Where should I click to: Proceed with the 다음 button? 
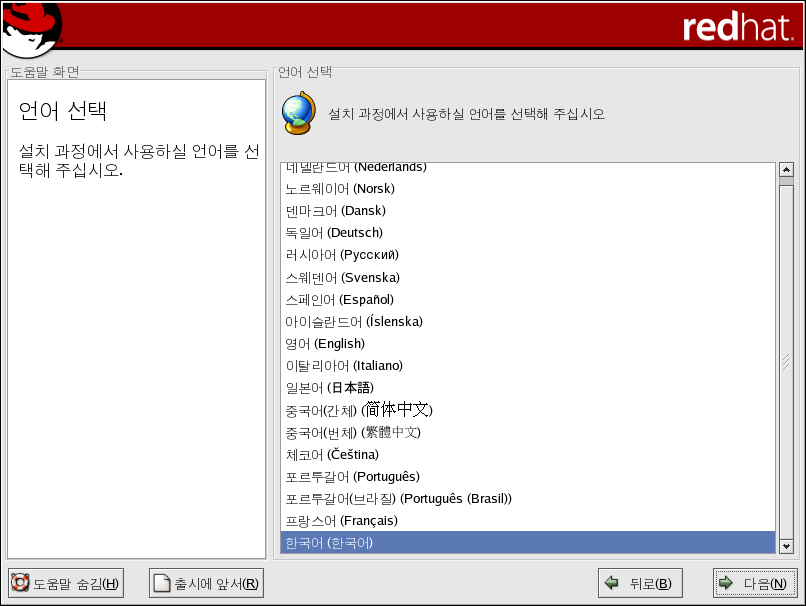point(755,584)
